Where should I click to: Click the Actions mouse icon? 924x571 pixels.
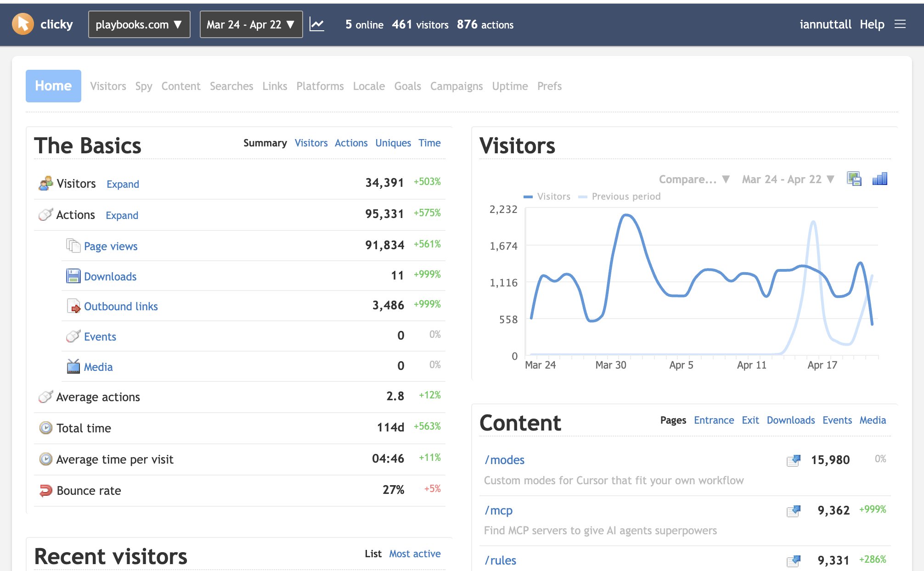pyautogui.click(x=45, y=214)
